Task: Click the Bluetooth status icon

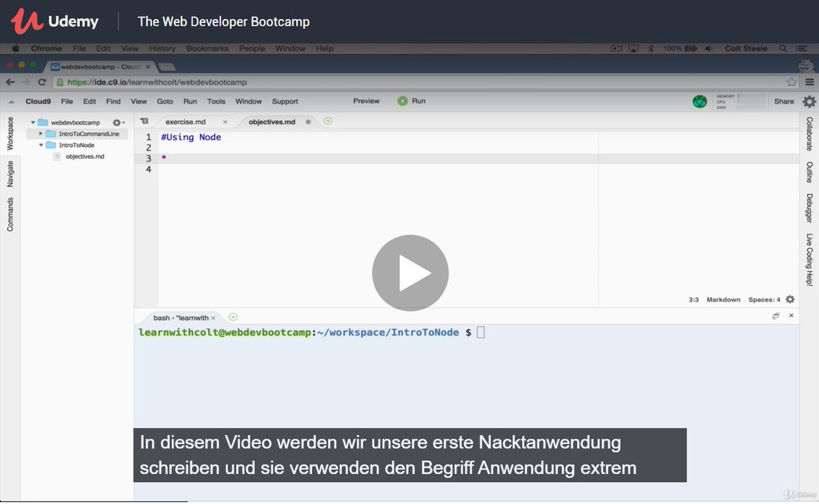Action: click(x=650, y=48)
